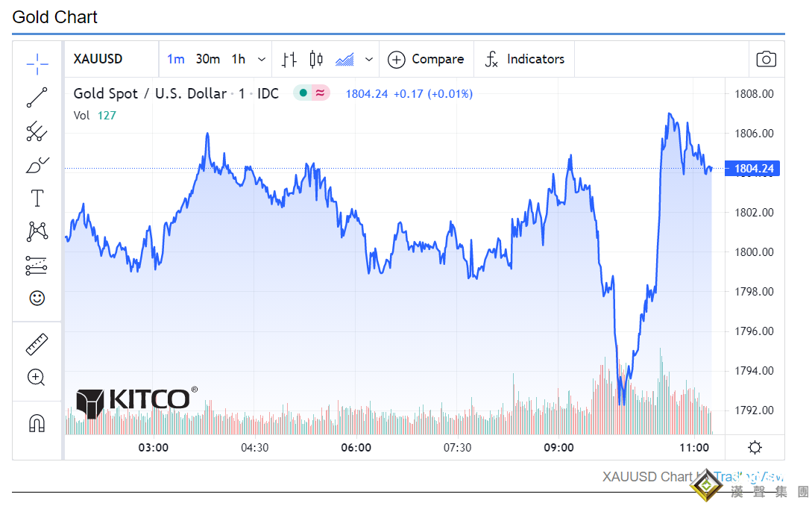Open the price prediction tools
The image size is (812, 506).
click(x=37, y=265)
